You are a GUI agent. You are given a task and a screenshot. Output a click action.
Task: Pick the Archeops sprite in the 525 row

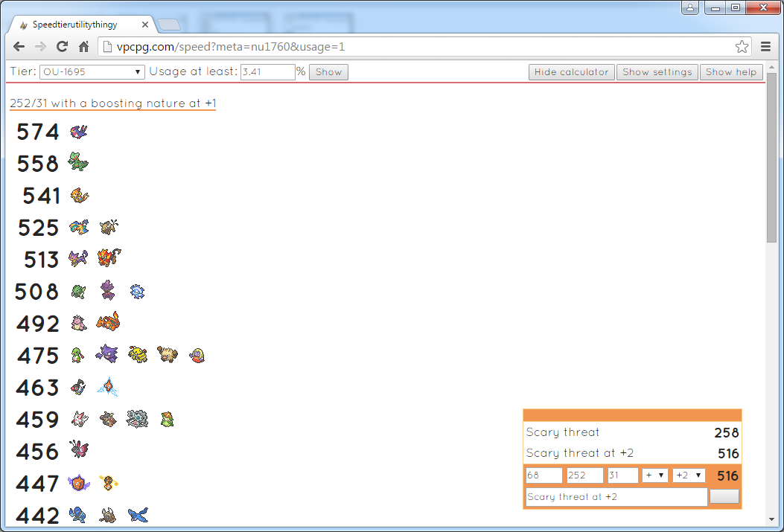click(x=79, y=227)
